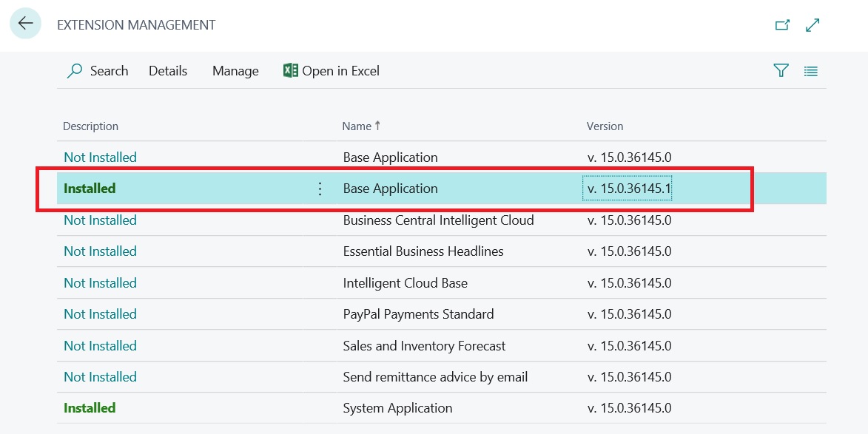Click Open in Excel button
The width and height of the screenshot is (868, 434).
coord(340,71)
